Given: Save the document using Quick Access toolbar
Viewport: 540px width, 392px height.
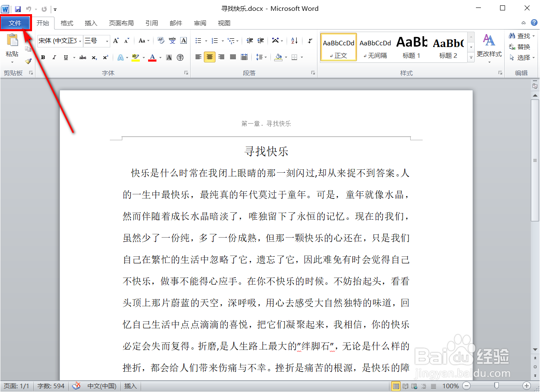Looking at the screenshot, I should point(17,8).
